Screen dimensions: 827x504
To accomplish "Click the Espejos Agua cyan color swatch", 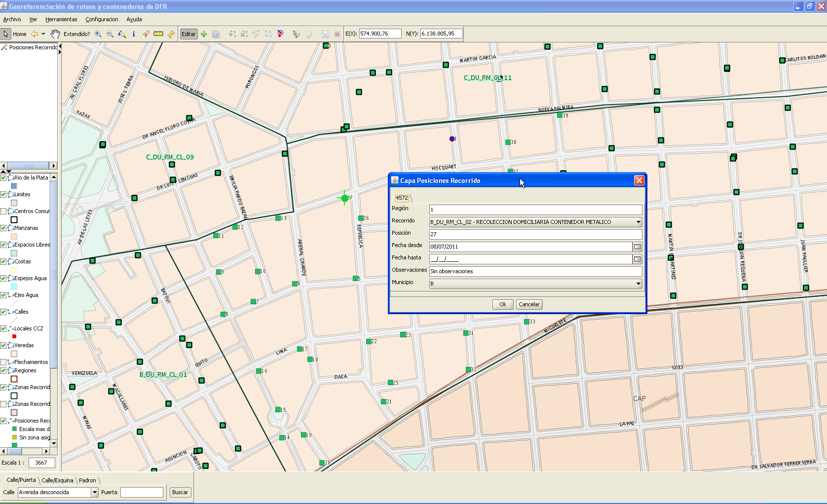I will coord(14,287).
